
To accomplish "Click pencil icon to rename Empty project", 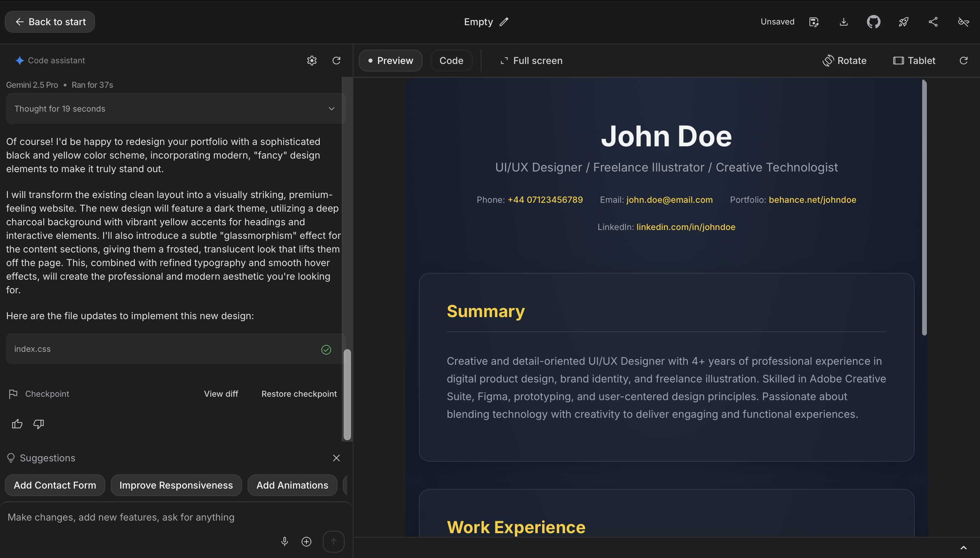I will [x=504, y=22].
